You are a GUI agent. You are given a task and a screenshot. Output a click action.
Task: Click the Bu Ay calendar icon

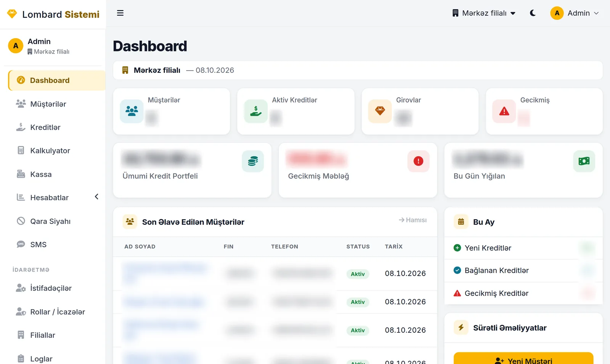[x=461, y=222]
